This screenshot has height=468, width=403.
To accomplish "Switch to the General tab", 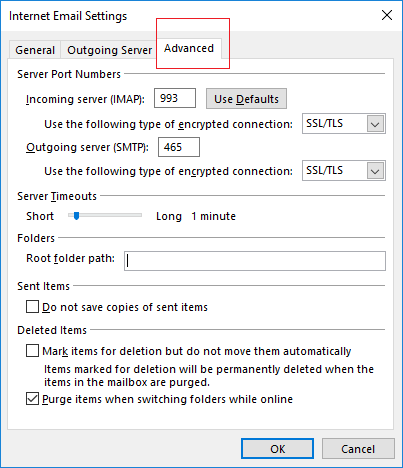I will (x=35, y=50).
